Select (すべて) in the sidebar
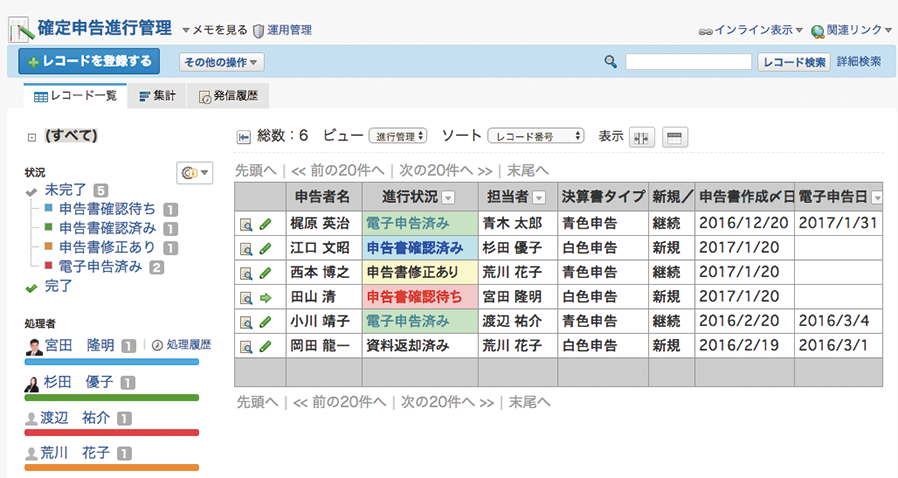The image size is (898, 478). [72, 136]
